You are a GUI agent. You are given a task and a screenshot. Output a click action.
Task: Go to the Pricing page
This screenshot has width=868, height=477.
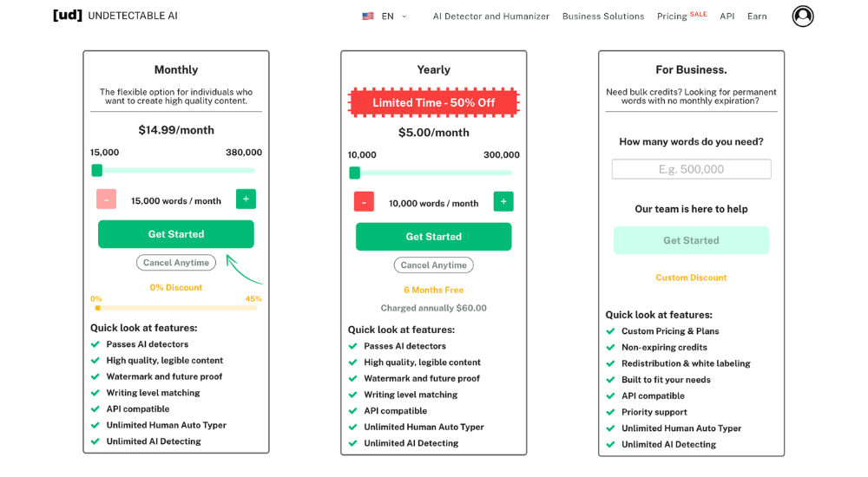click(672, 16)
